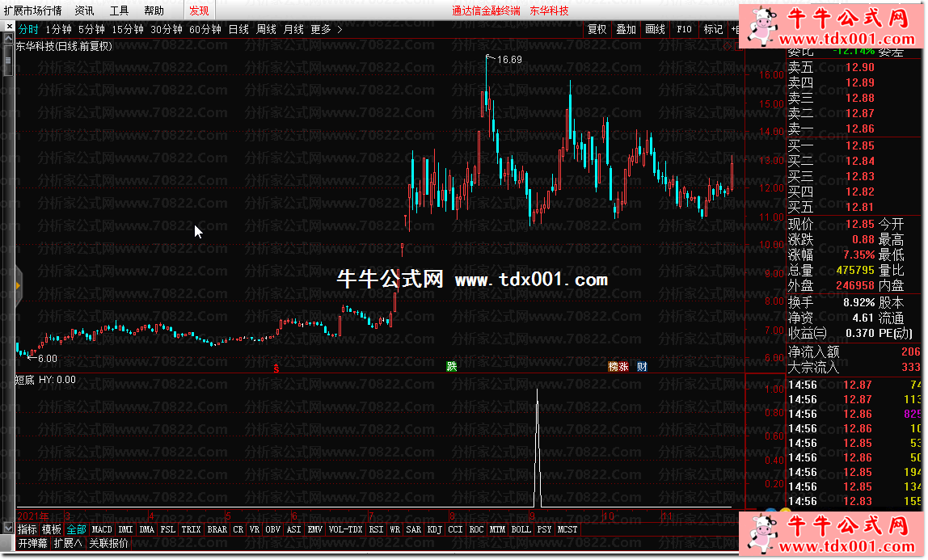928x560 pixels.
Task: Expand the 扩展 panel
Action: coord(67,543)
